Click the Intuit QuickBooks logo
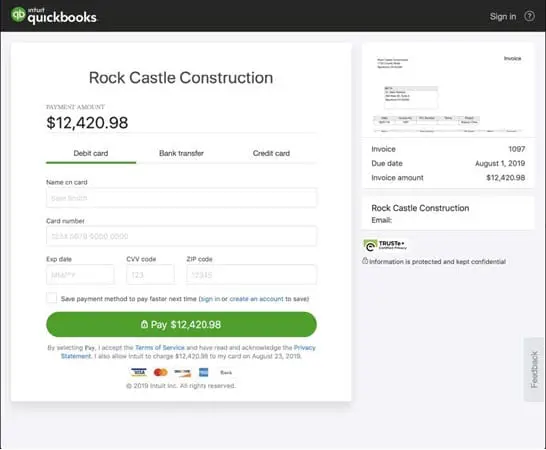 tap(54, 16)
